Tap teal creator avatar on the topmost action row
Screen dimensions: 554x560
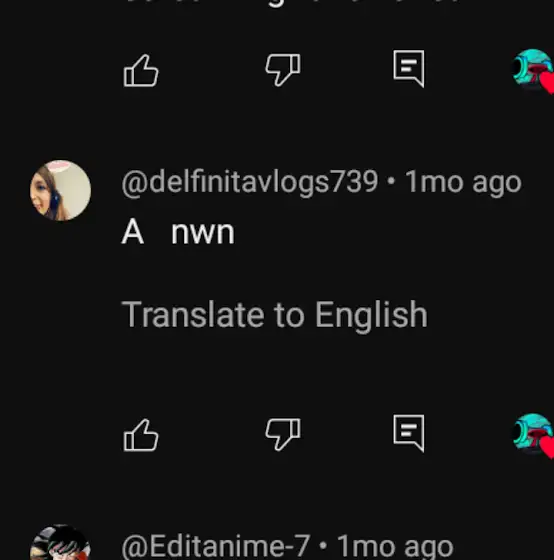pyautogui.click(x=531, y=68)
